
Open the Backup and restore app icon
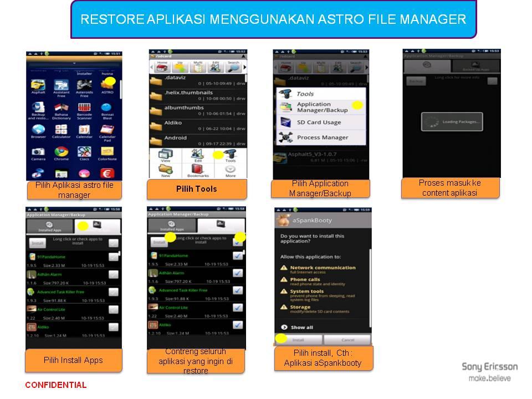click(x=38, y=108)
